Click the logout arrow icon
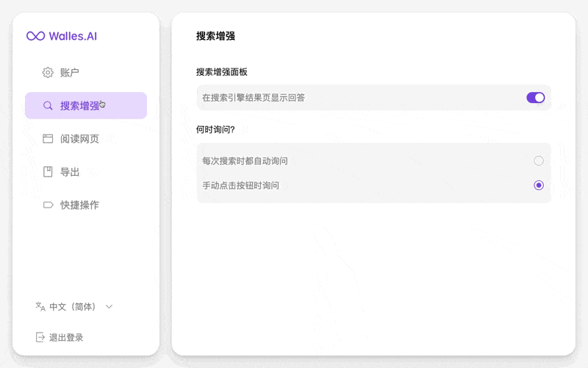The width and height of the screenshot is (588, 368). (40, 337)
